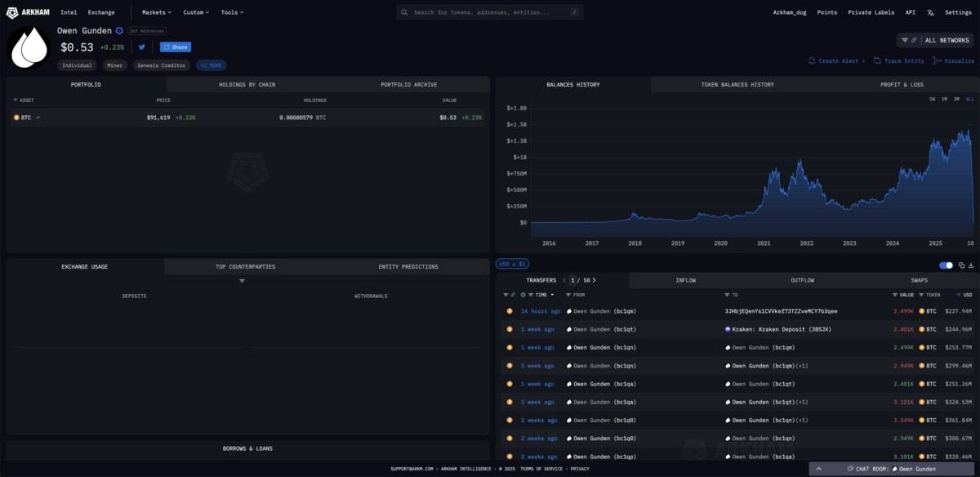Click the blue Share button

click(x=176, y=47)
